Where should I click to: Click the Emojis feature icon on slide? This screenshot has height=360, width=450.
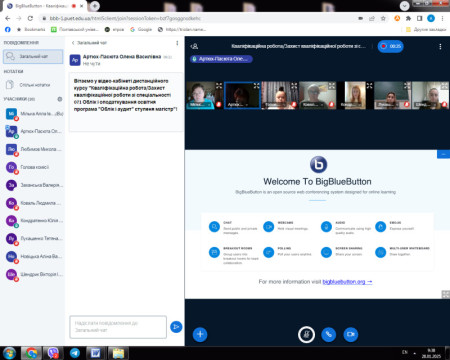(380, 227)
